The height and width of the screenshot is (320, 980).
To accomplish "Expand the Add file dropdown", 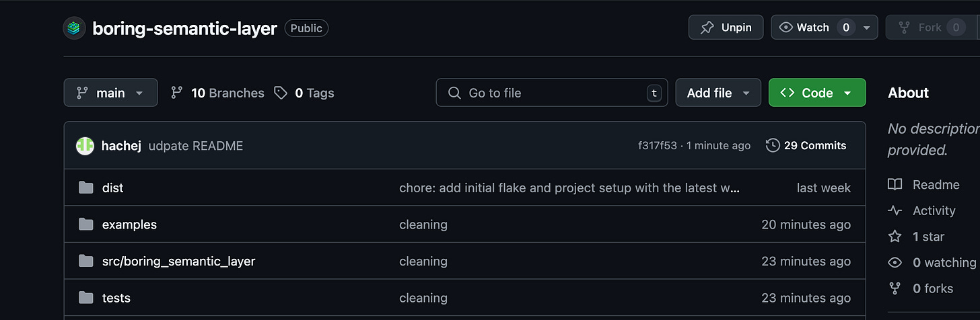I will tap(717, 93).
